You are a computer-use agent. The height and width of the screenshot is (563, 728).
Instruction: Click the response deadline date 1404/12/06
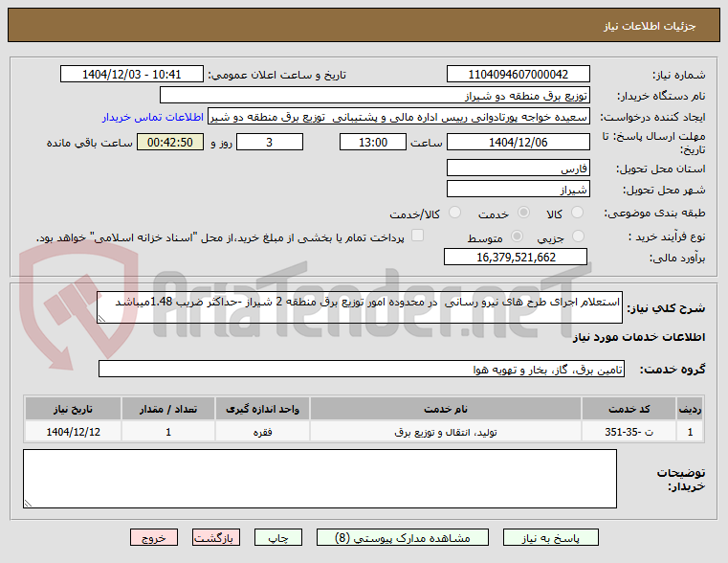(x=518, y=142)
